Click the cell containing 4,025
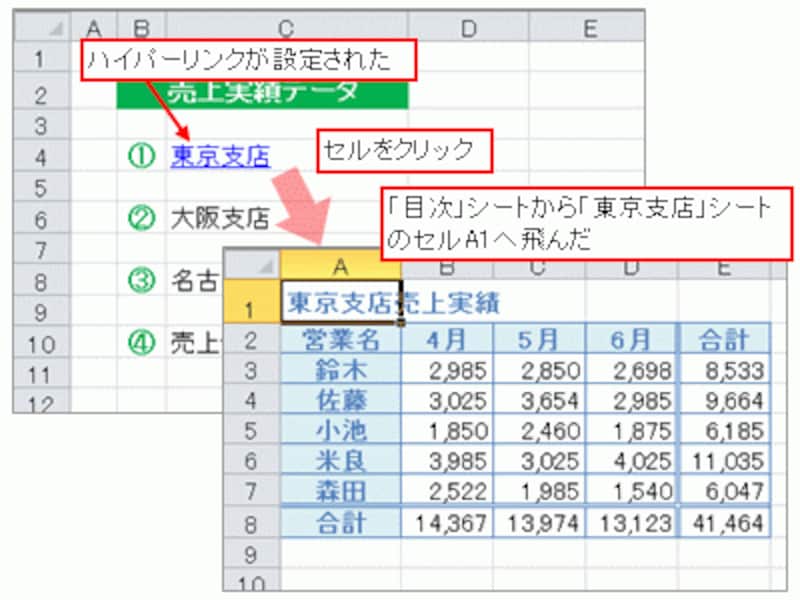The height and width of the screenshot is (600, 800). (x=632, y=461)
